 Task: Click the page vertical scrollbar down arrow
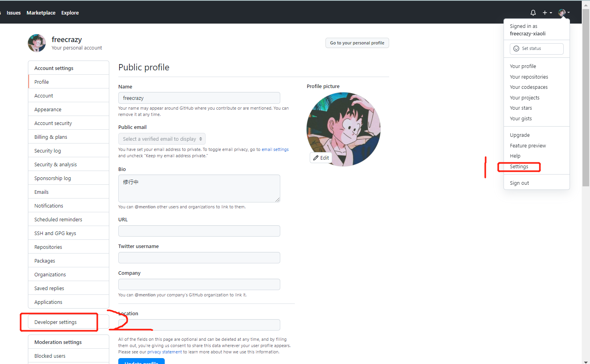coord(586,362)
